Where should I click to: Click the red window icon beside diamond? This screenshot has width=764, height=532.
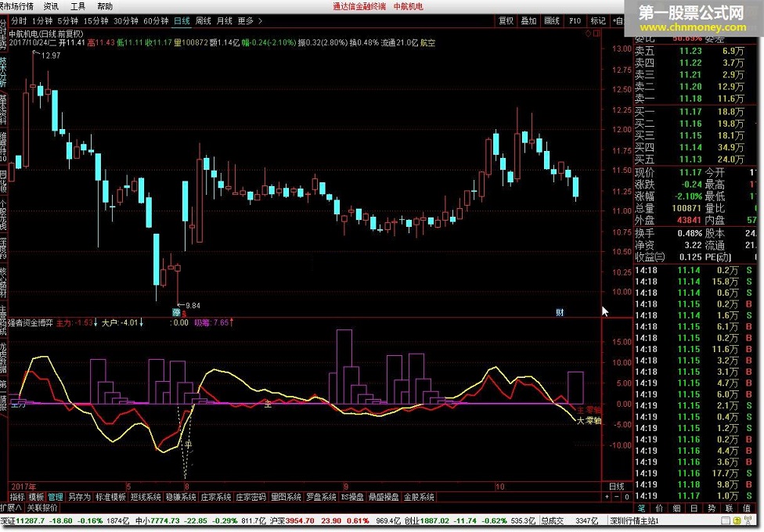click(596, 34)
